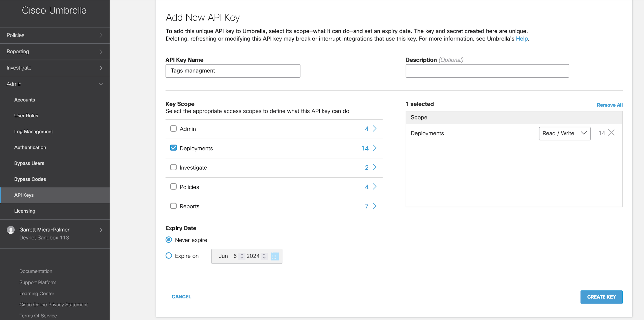Open Investigate scope details chevron
The width and height of the screenshot is (644, 320).
pyautogui.click(x=375, y=167)
